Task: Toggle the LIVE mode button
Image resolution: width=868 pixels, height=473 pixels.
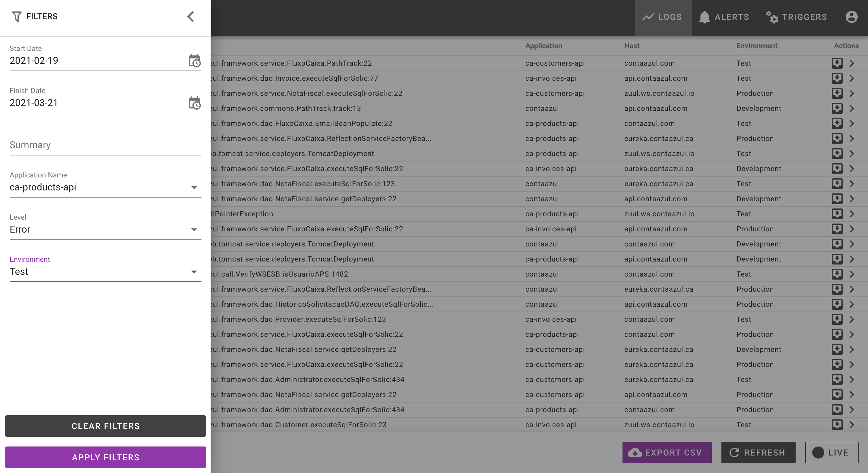Action: [x=832, y=453]
